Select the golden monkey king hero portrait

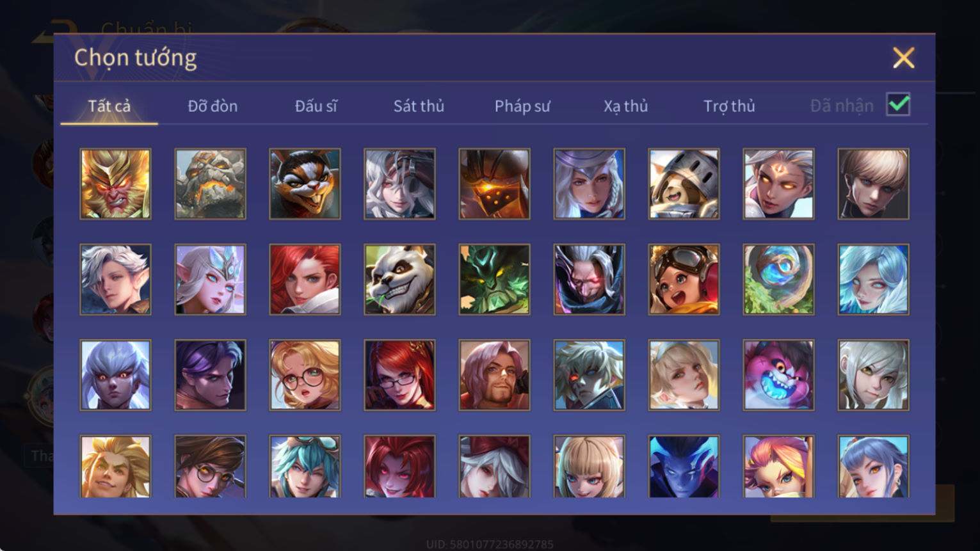pos(115,184)
